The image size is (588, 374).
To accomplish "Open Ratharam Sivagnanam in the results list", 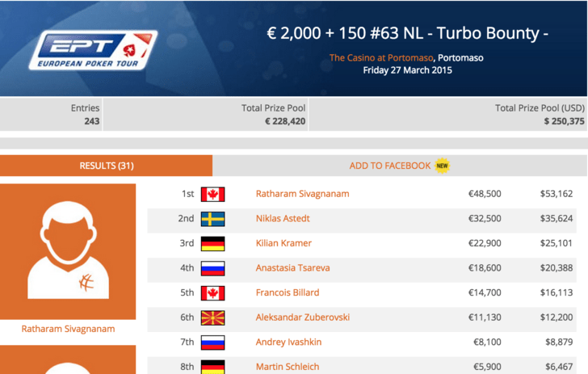I will click(x=302, y=194).
